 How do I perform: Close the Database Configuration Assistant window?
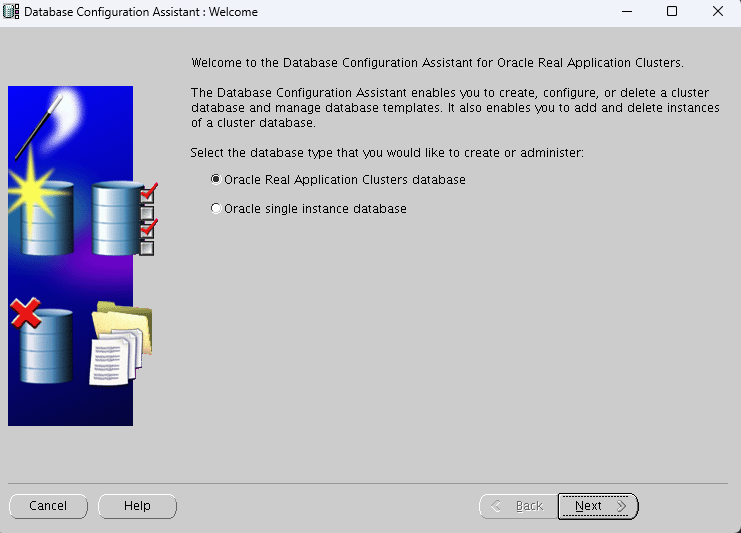717,11
